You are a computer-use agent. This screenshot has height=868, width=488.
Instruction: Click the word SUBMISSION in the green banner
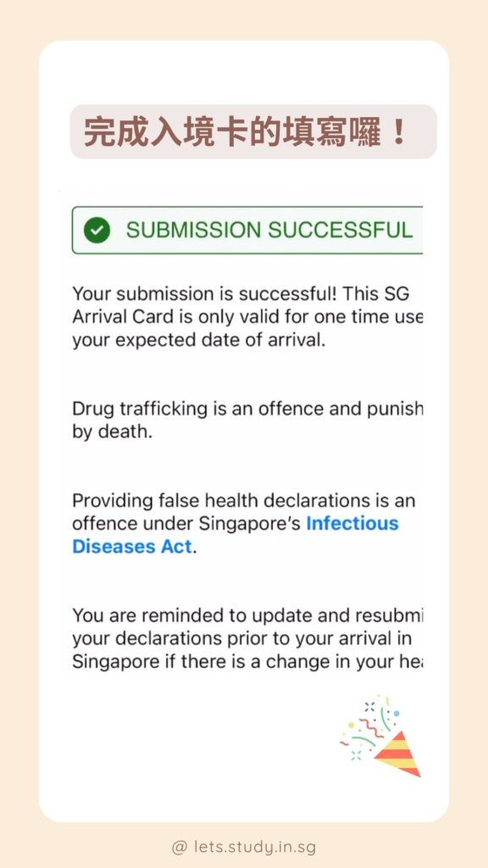pyautogui.click(x=194, y=231)
